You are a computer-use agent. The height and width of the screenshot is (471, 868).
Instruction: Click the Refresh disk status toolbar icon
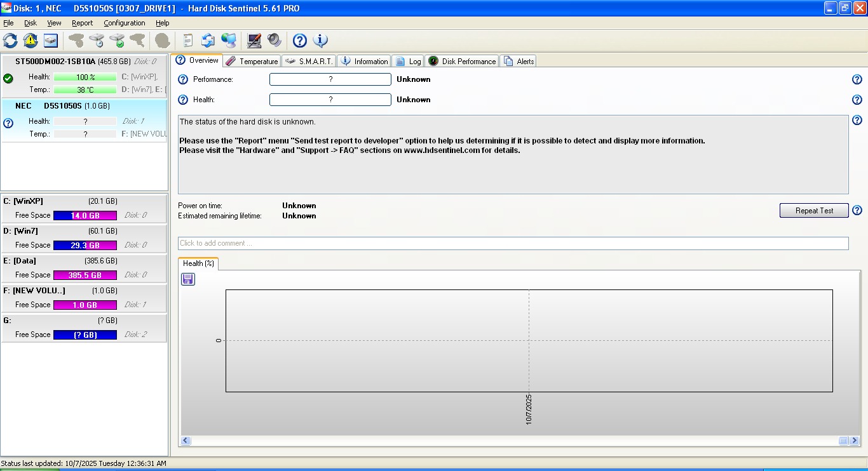point(11,41)
